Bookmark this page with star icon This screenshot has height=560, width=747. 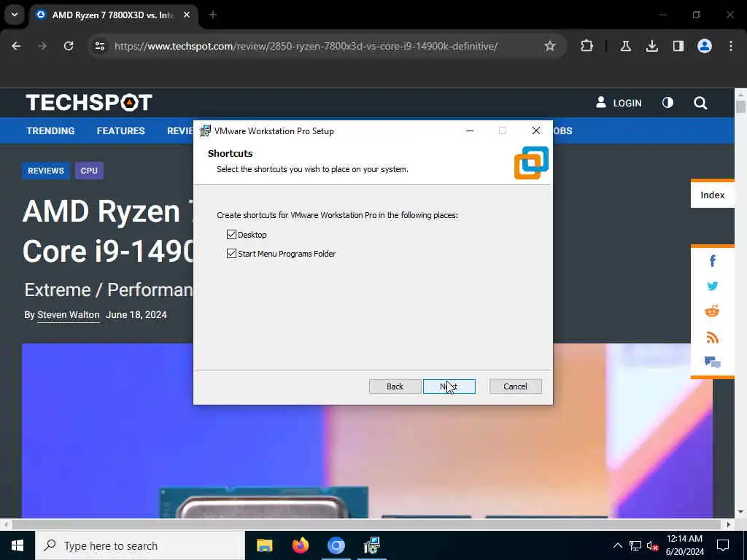(550, 46)
